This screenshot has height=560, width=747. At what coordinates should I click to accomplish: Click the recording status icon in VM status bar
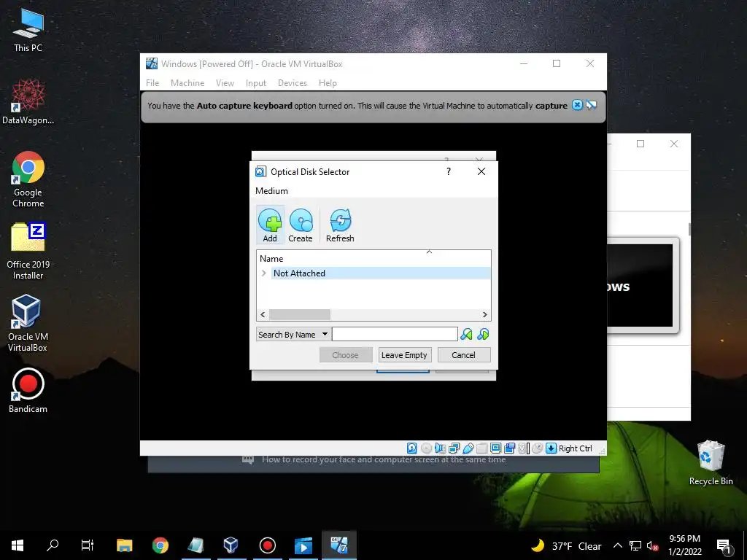509,448
